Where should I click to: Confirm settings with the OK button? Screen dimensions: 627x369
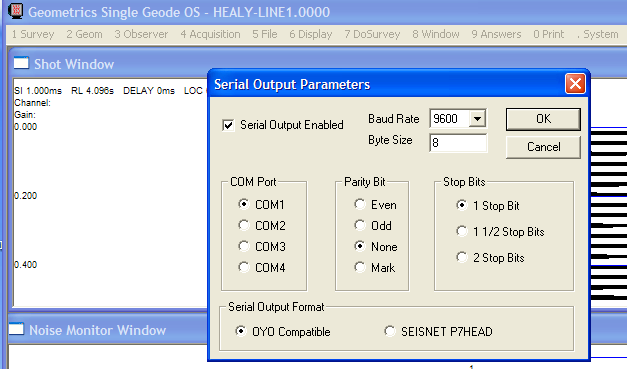543,119
